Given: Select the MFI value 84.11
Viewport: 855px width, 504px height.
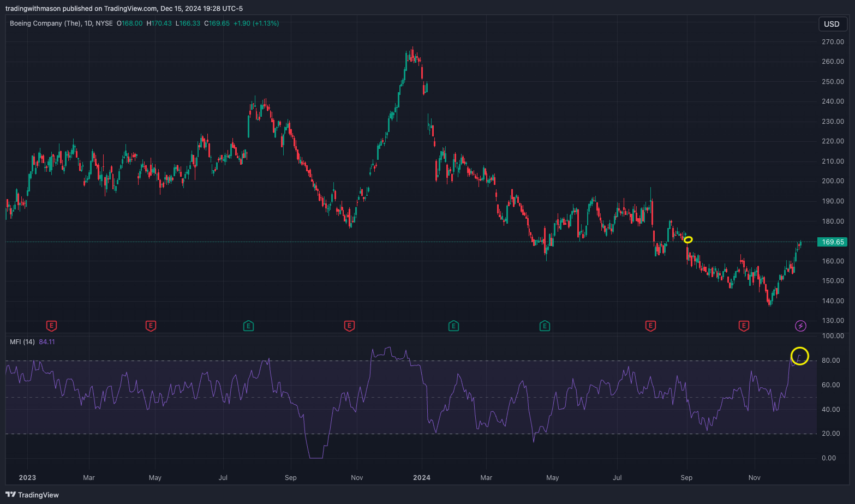Looking at the screenshot, I should [47, 341].
